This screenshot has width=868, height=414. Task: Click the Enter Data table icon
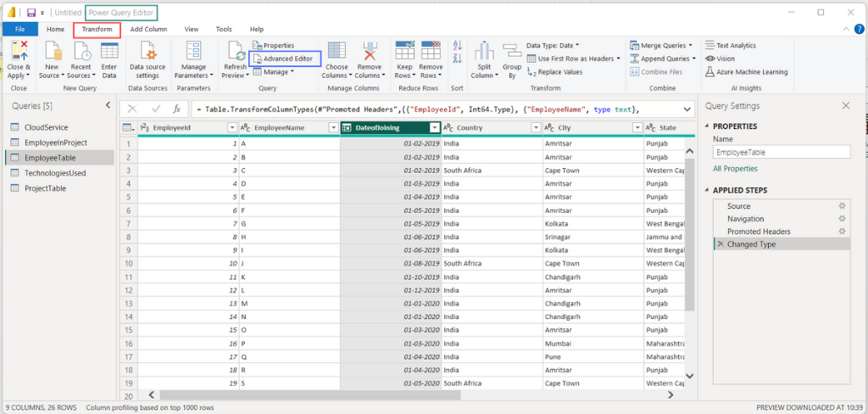point(109,51)
